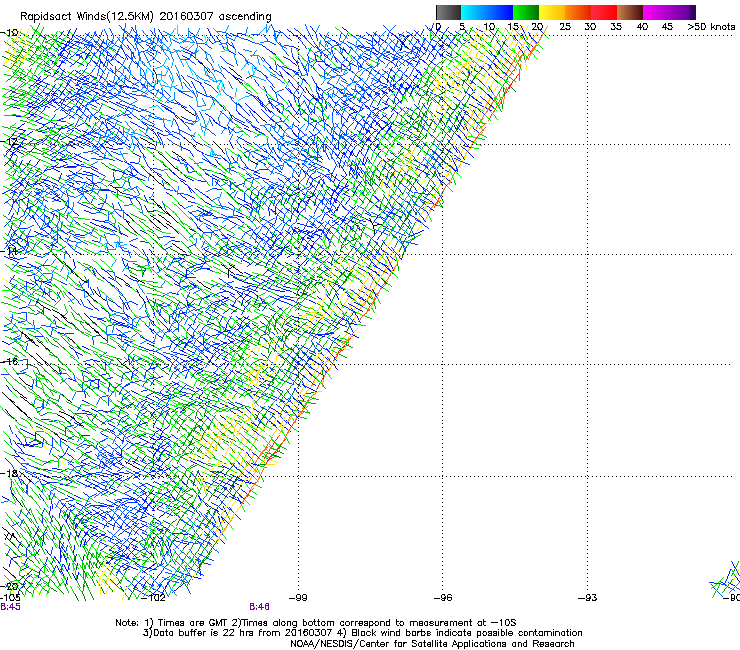Click the 'Data buffer is 22 hrs' note line

click(x=362, y=633)
